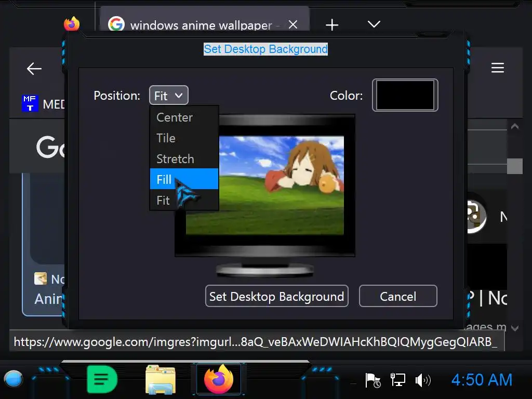532x399 pixels.
Task: Expand the list all tabs chevron
Action: pos(374,24)
